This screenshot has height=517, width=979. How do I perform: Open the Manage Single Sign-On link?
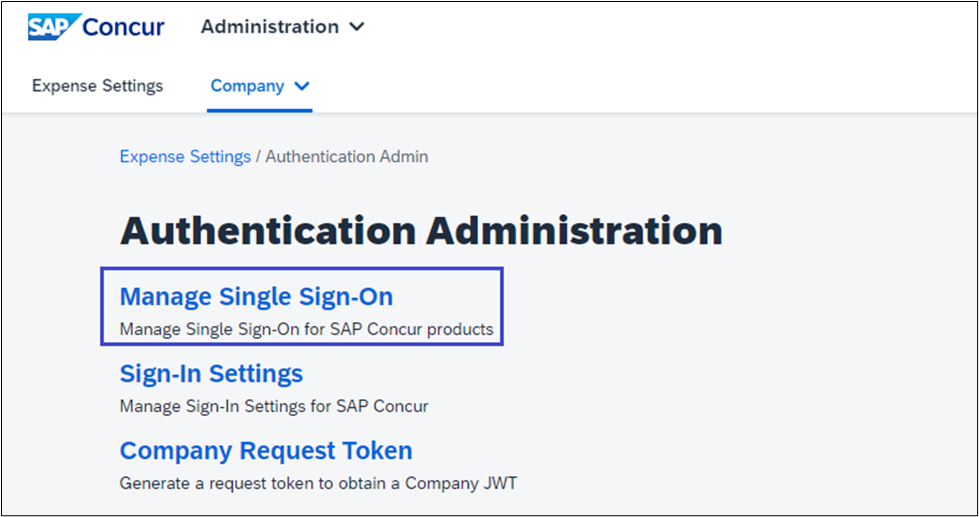pos(256,297)
